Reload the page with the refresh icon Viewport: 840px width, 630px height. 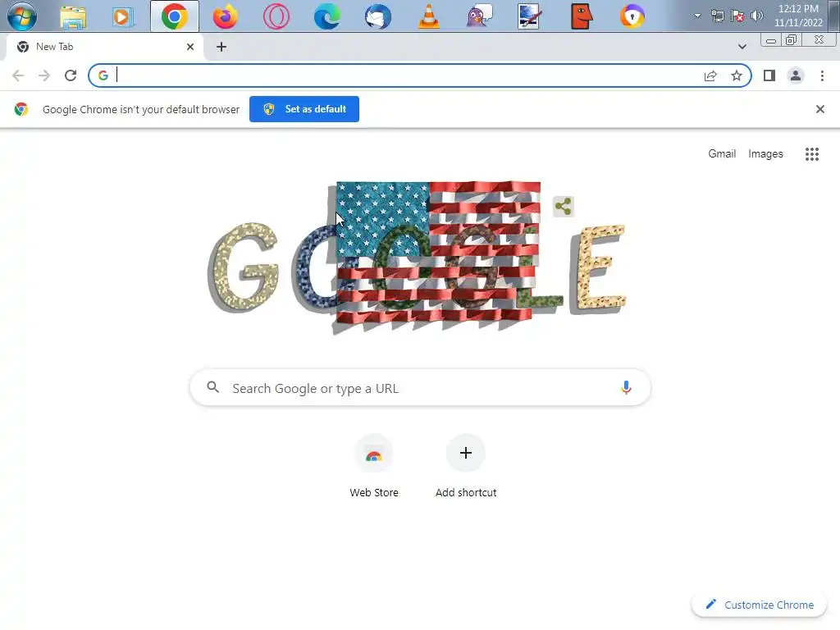[x=71, y=75]
